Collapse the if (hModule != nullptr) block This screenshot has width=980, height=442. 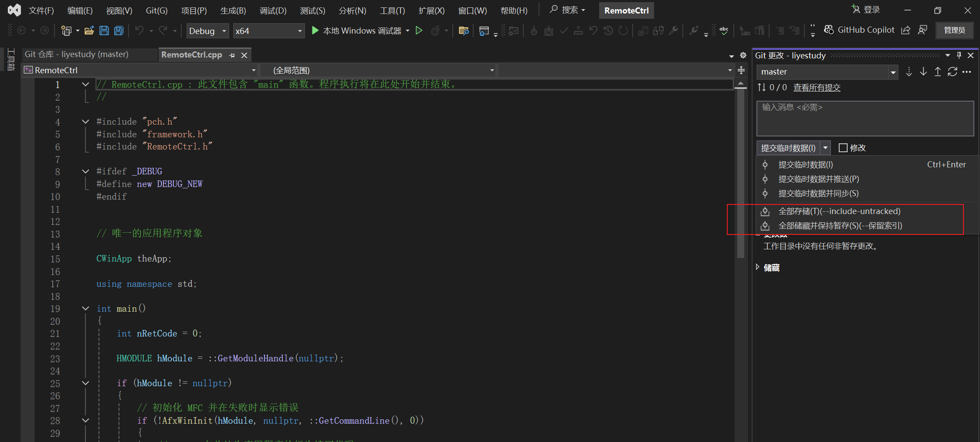[x=85, y=383]
